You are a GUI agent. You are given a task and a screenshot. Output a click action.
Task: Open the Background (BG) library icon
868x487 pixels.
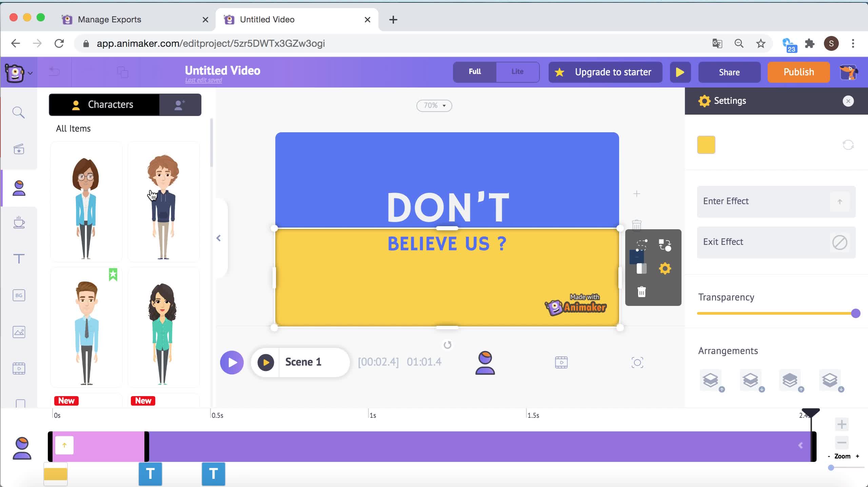pyautogui.click(x=19, y=295)
